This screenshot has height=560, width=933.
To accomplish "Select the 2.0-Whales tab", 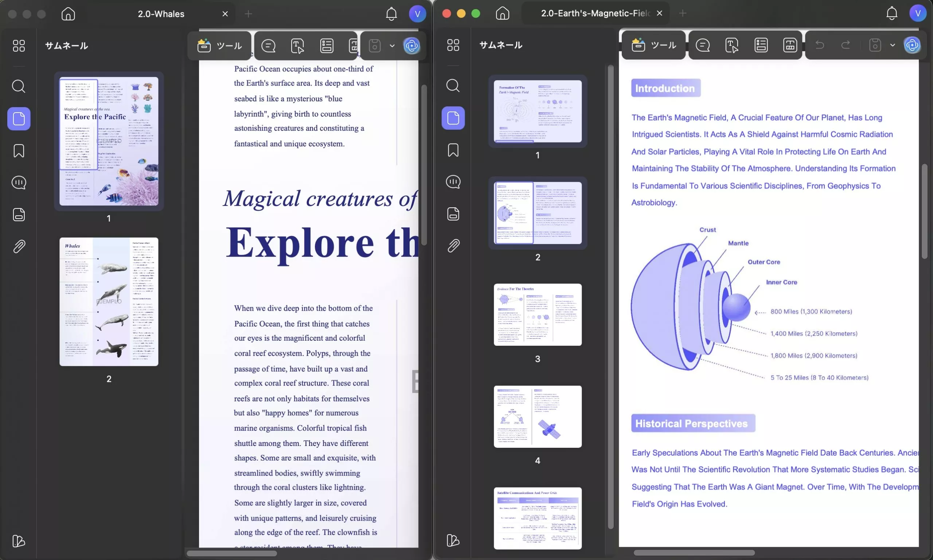I will tap(161, 14).
